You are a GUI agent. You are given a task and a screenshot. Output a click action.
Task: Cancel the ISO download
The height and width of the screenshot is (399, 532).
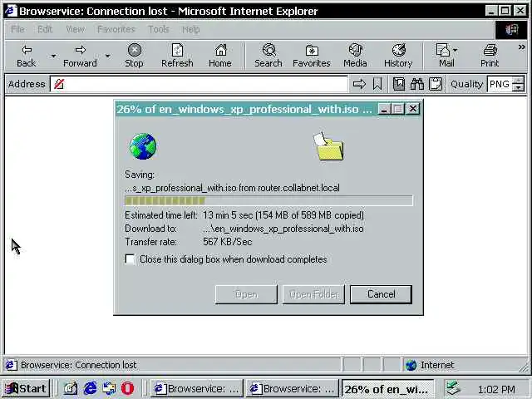coord(381,294)
